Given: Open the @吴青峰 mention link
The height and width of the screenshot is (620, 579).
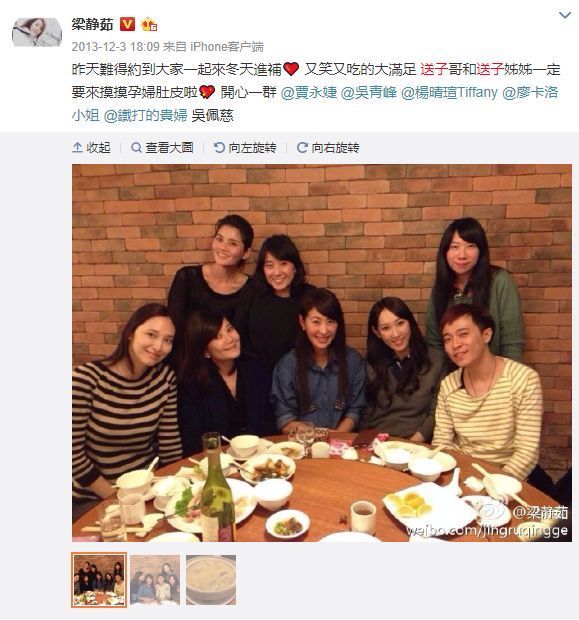Looking at the screenshot, I should tap(369, 93).
